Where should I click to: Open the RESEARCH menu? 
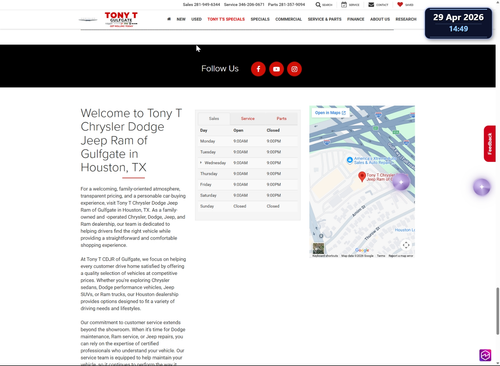[x=406, y=19]
